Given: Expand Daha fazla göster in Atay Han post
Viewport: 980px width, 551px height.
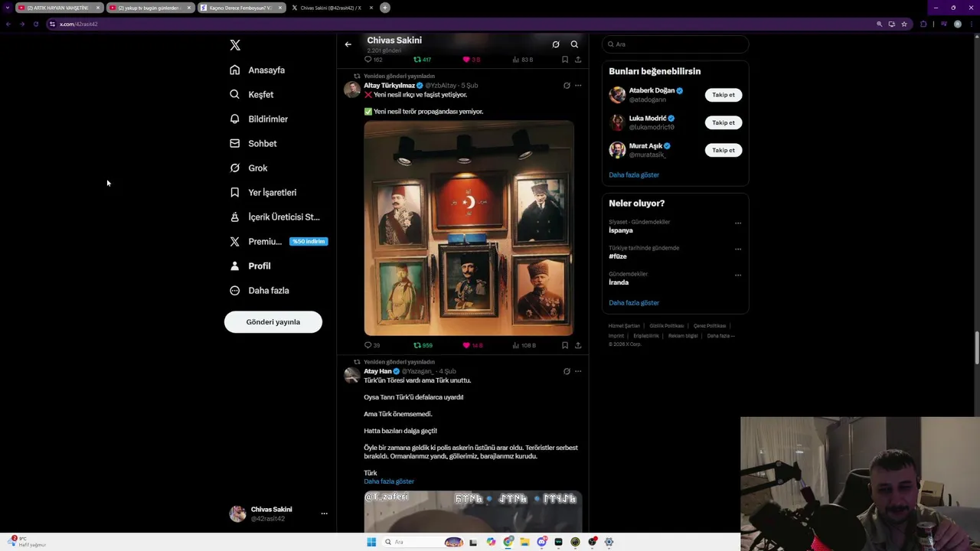Looking at the screenshot, I should pos(389,481).
